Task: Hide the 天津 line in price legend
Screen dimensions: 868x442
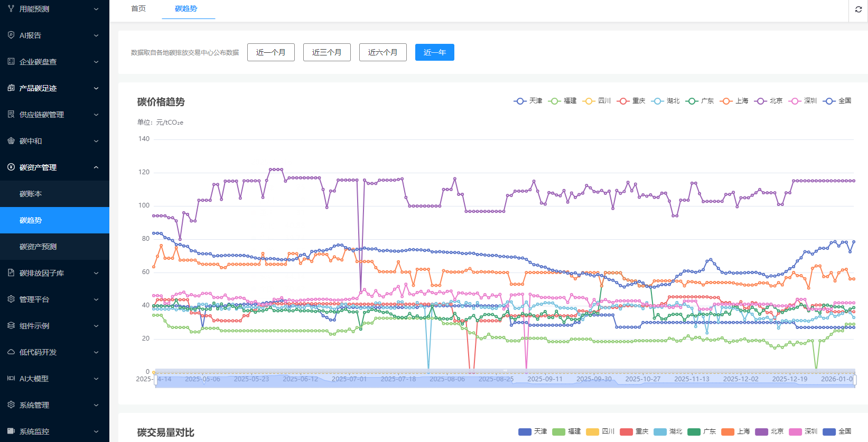Action: tap(528, 101)
